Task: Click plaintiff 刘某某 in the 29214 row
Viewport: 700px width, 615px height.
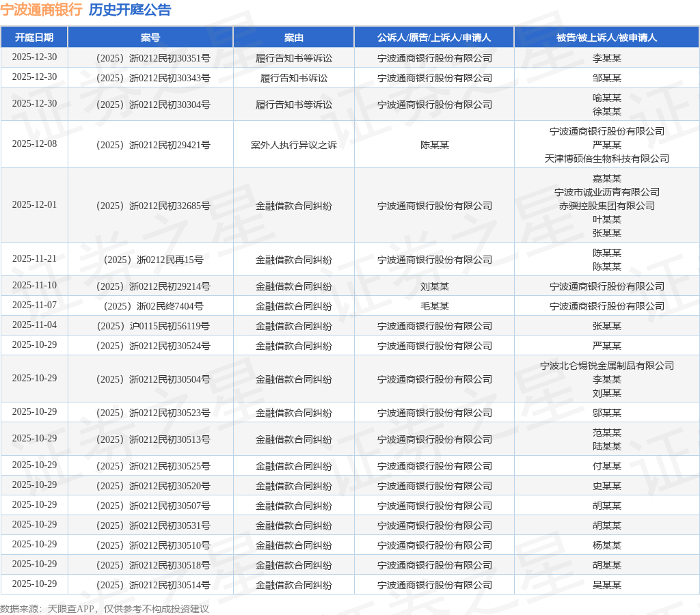Action: pos(434,286)
